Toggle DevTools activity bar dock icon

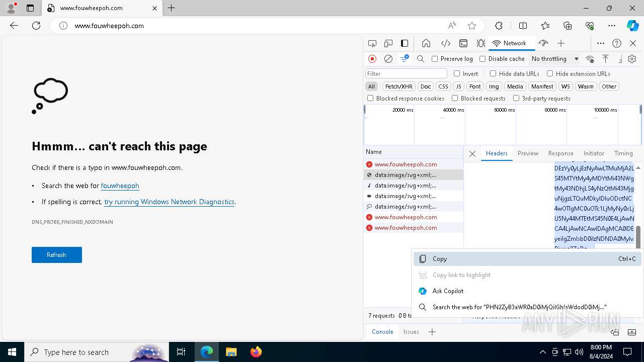(405, 43)
